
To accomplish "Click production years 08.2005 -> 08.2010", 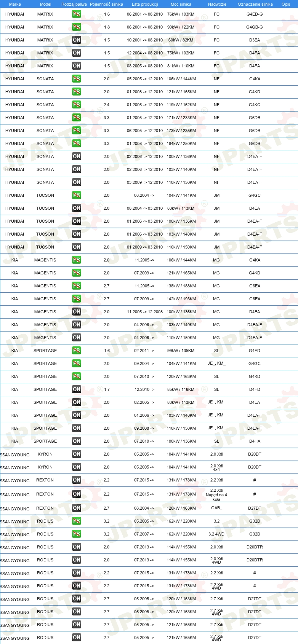I will coord(145,66).
